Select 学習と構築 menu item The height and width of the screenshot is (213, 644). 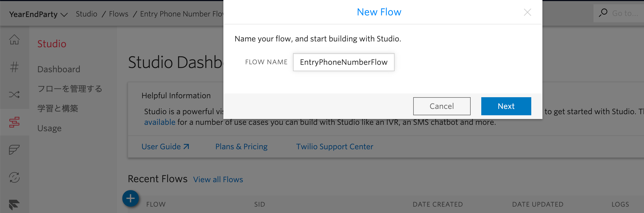point(58,108)
